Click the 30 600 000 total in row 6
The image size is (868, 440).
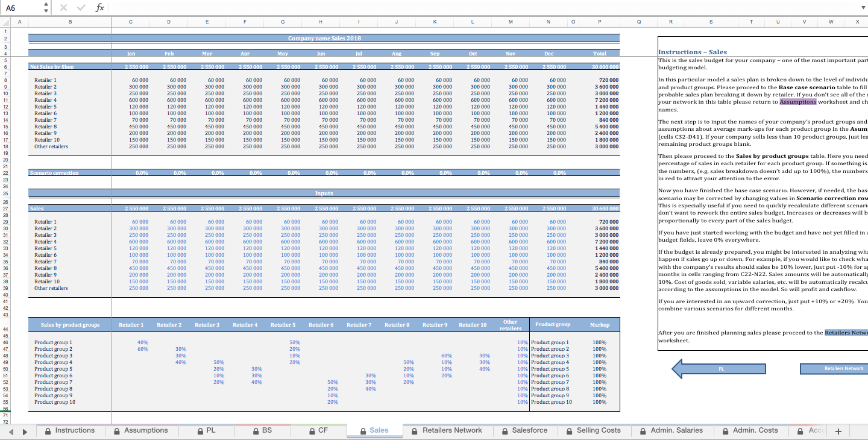[x=600, y=66]
